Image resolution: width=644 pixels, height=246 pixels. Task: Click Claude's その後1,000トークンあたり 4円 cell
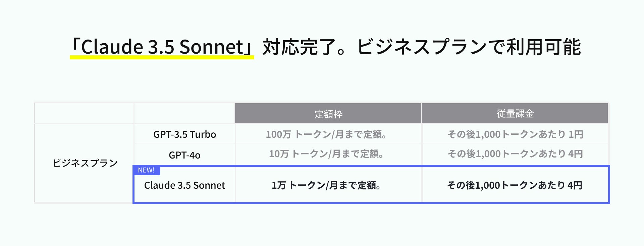pyautogui.click(x=515, y=185)
